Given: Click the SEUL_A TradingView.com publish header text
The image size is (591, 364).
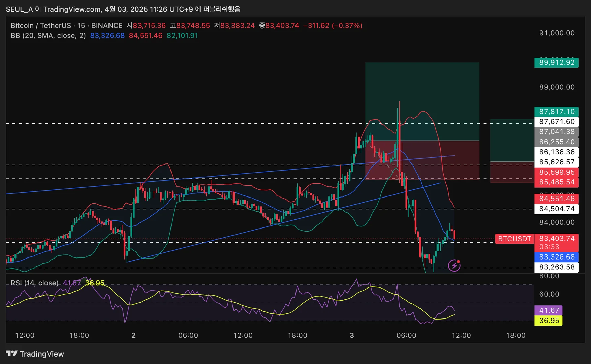Looking at the screenshot, I should coord(123,9).
